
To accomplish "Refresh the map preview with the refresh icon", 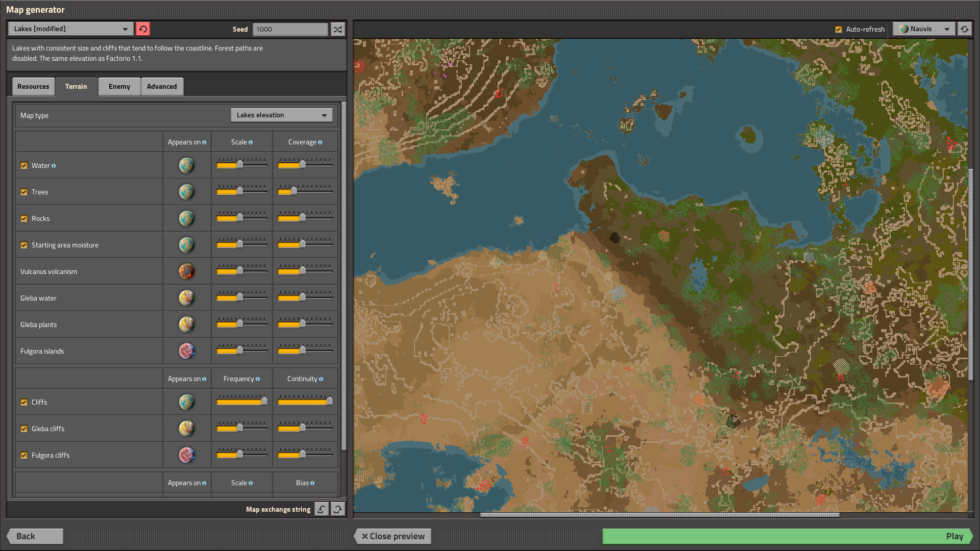I will (x=965, y=29).
